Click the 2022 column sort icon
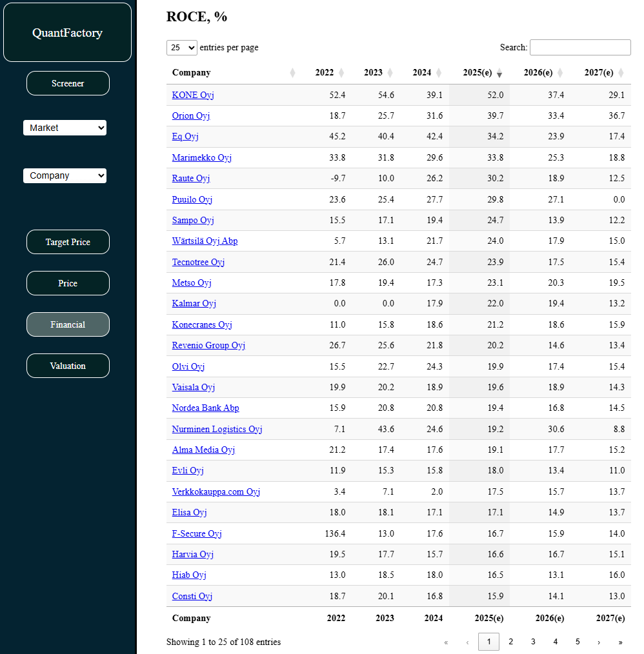 341,73
